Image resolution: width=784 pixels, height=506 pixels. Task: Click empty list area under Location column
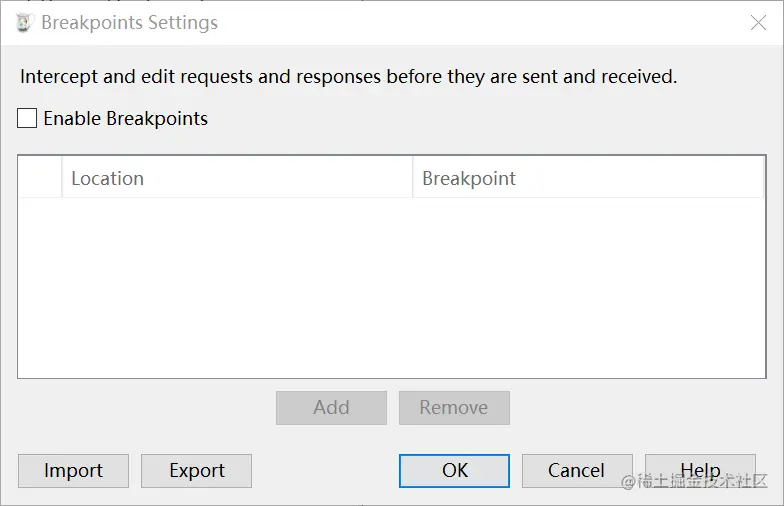coord(237,288)
